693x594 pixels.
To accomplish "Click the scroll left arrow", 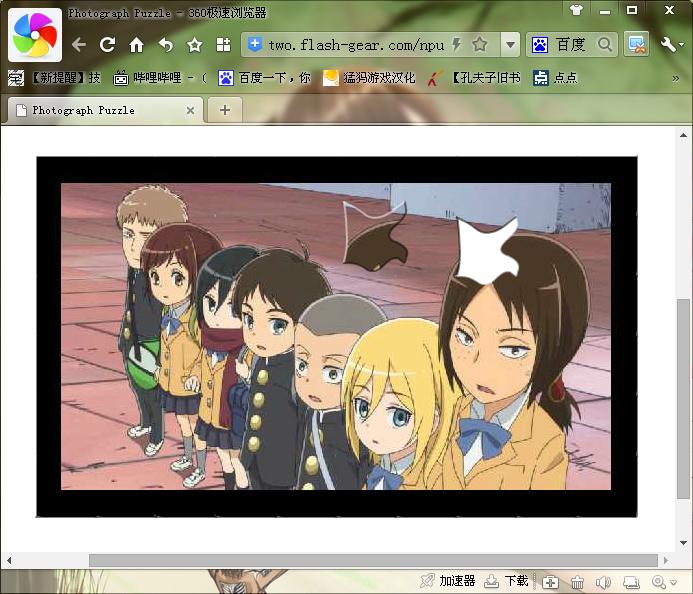I will pos(8,560).
